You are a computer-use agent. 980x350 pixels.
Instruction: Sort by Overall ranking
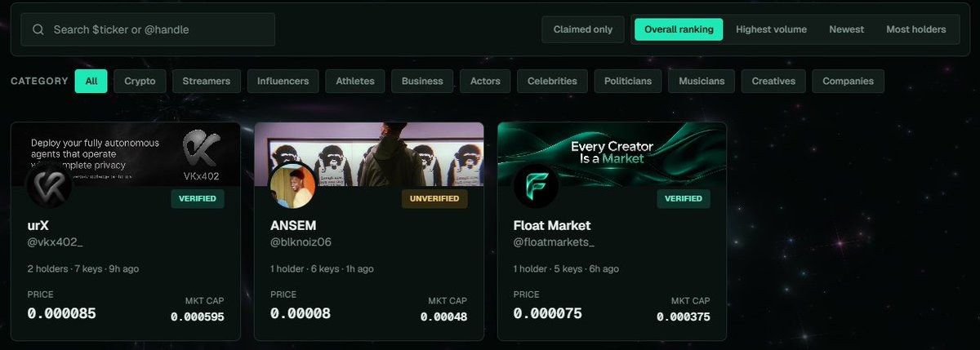pos(679,29)
